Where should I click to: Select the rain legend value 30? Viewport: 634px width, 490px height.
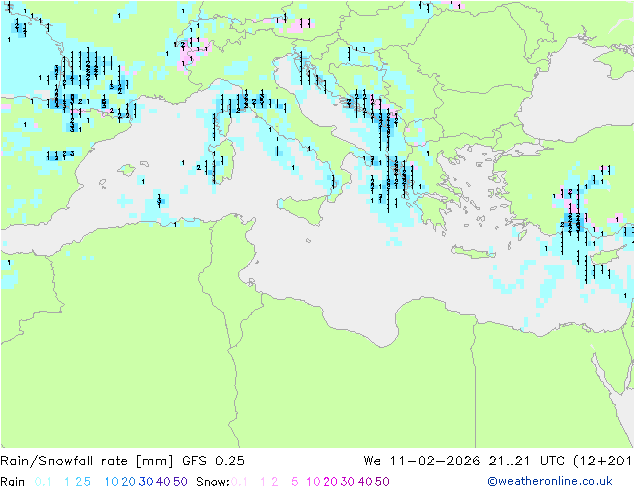pyautogui.click(x=146, y=482)
